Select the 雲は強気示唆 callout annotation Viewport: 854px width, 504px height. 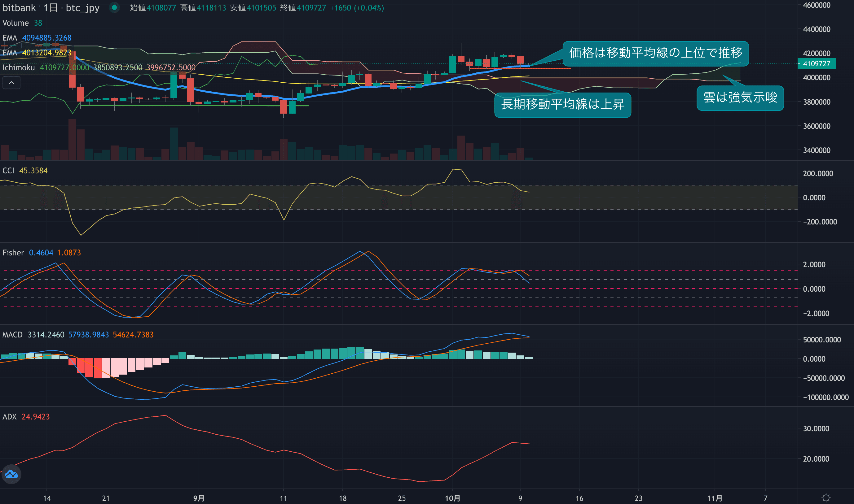740,98
